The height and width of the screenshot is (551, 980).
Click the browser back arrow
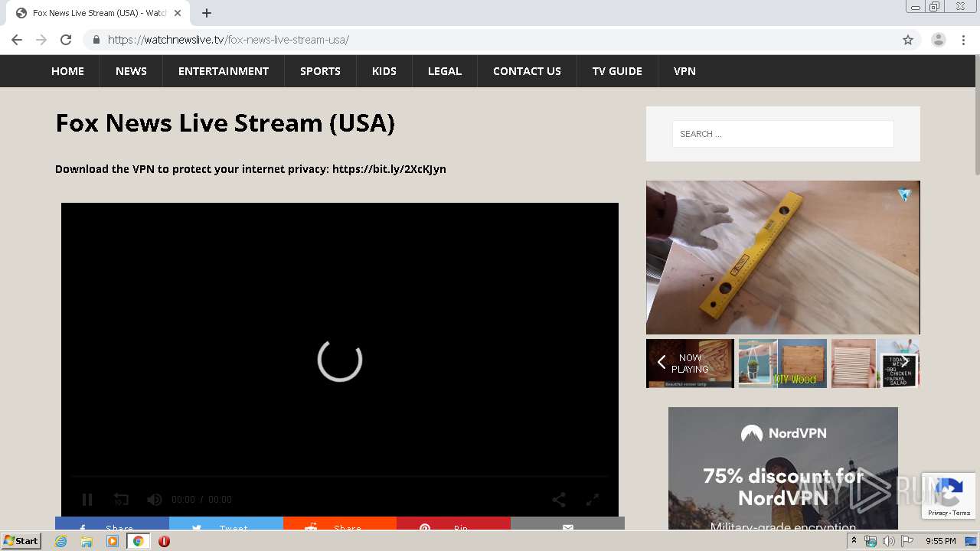click(x=17, y=40)
